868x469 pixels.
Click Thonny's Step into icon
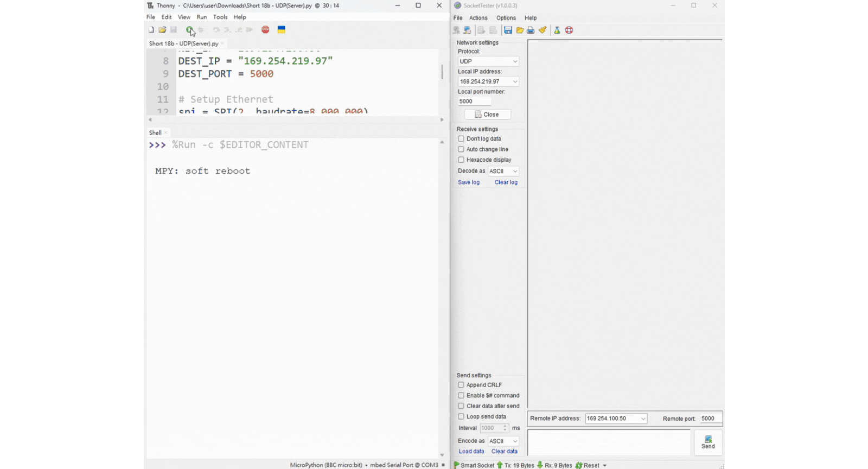pyautogui.click(x=227, y=30)
